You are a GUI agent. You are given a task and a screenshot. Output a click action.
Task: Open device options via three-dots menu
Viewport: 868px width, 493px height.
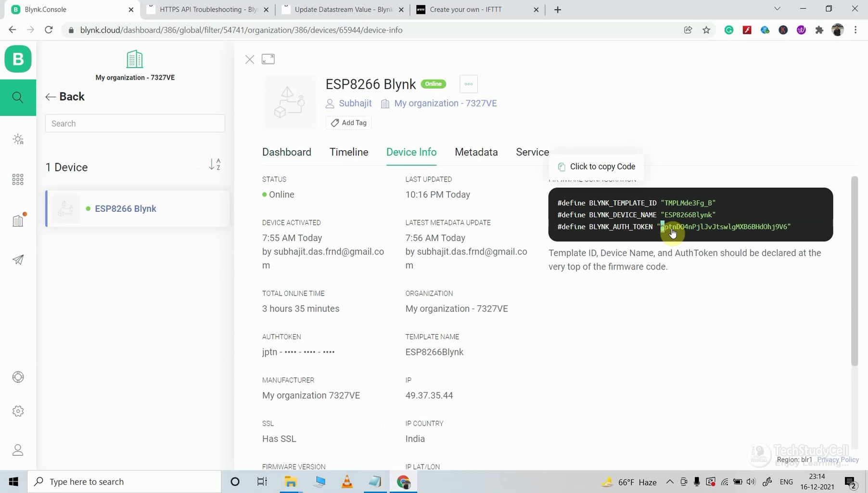pyautogui.click(x=468, y=84)
